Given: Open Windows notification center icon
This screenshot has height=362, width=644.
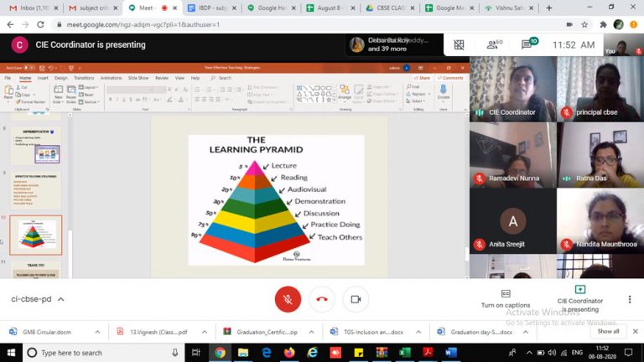Looking at the screenshot, I should (x=628, y=353).
